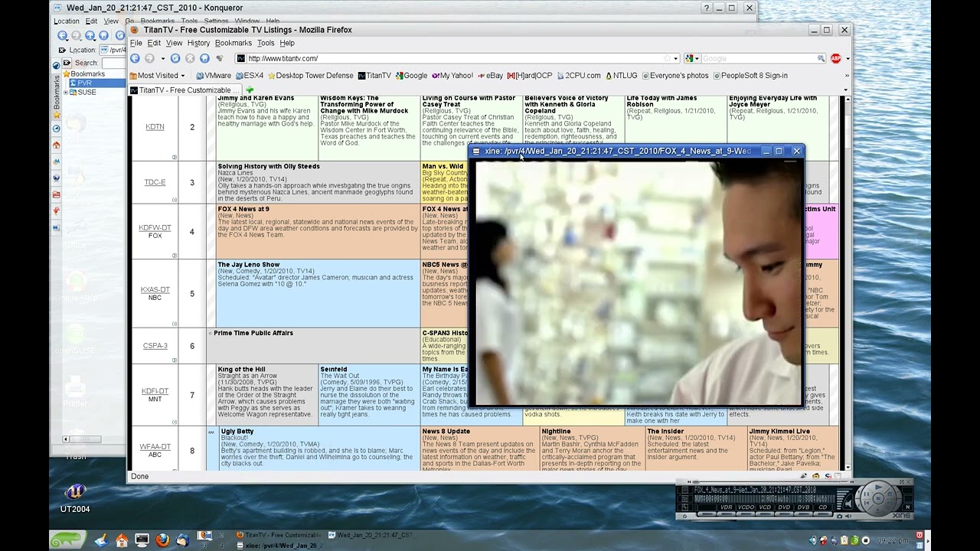Open the Adblock Plus icon in Firefox
980x551 pixels.
point(835,58)
